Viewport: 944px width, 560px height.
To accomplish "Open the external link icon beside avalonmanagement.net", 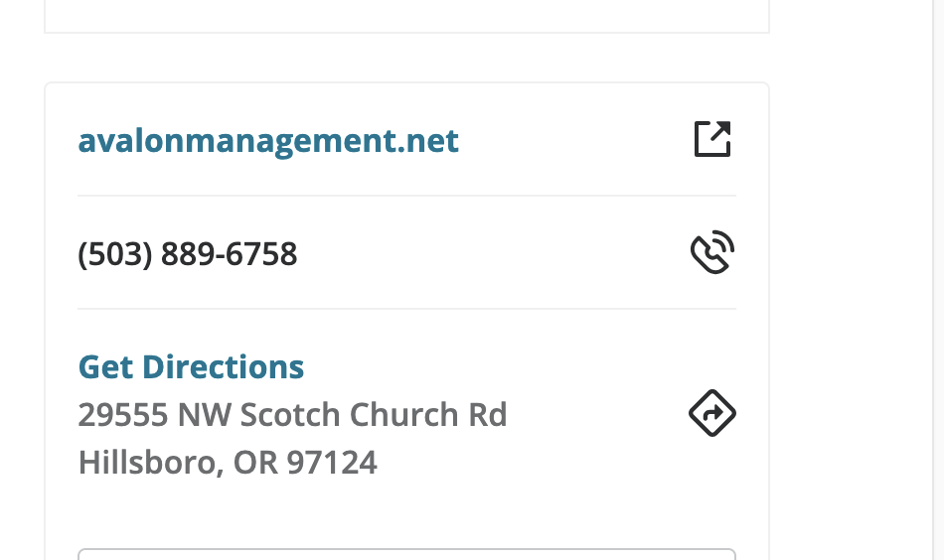I will pyautogui.click(x=712, y=139).
